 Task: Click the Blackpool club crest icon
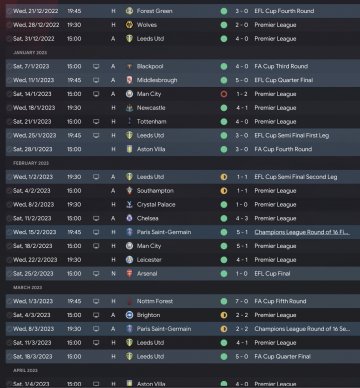click(129, 66)
